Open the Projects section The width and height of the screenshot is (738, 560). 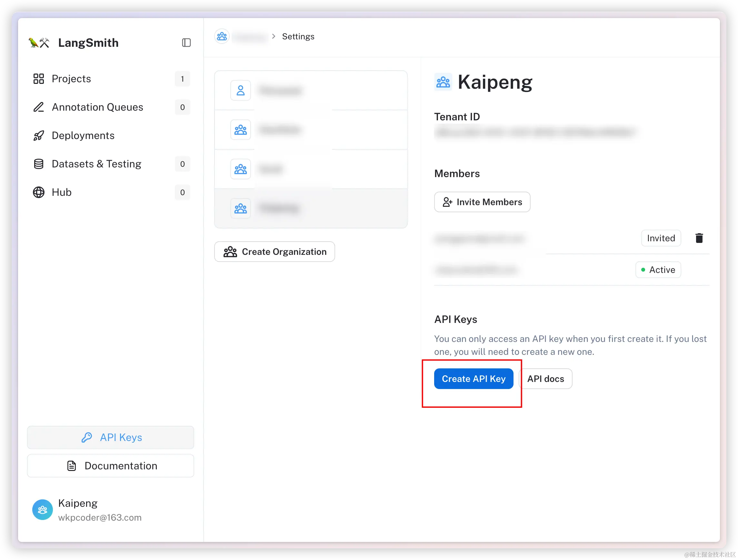pyautogui.click(x=71, y=79)
